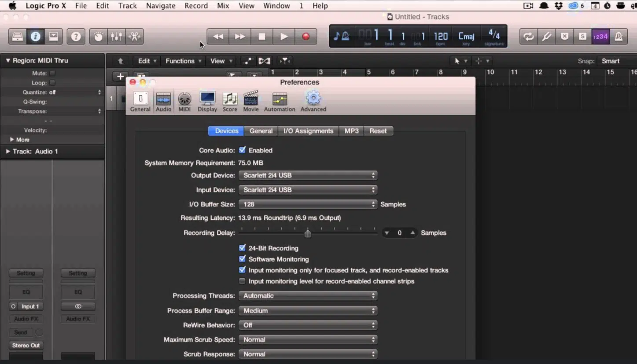The width and height of the screenshot is (637, 364).
Task: Increase Recording Delay samples up arrow
Action: (413, 233)
